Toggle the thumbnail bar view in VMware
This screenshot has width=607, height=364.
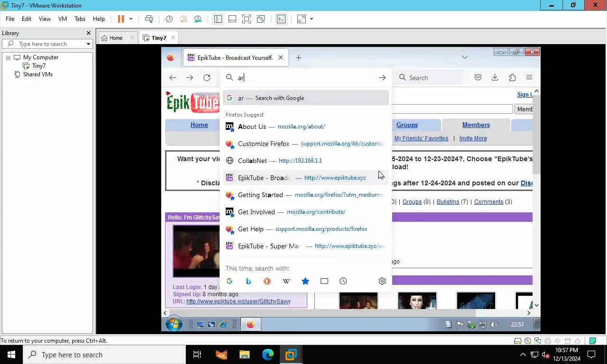pos(232,19)
